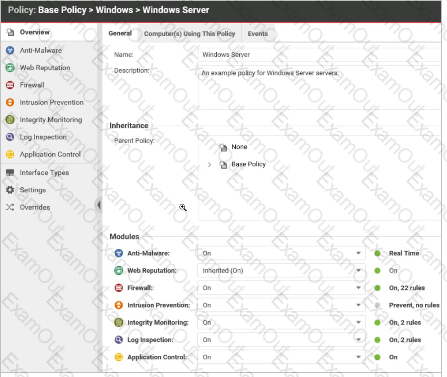Click the Intrusion Prevention icon in Modules section
This screenshot has width=447, height=377.
tap(119, 305)
